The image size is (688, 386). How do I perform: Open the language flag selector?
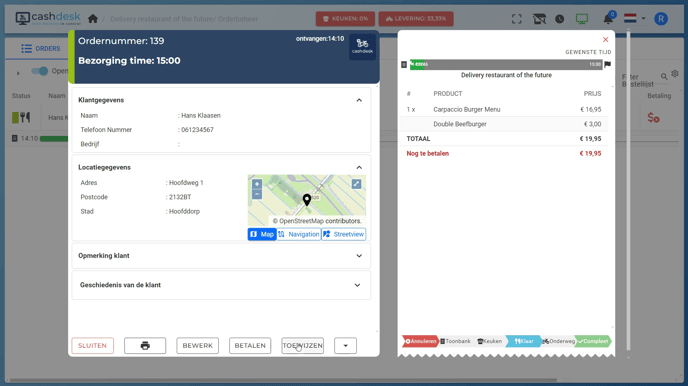[634, 19]
